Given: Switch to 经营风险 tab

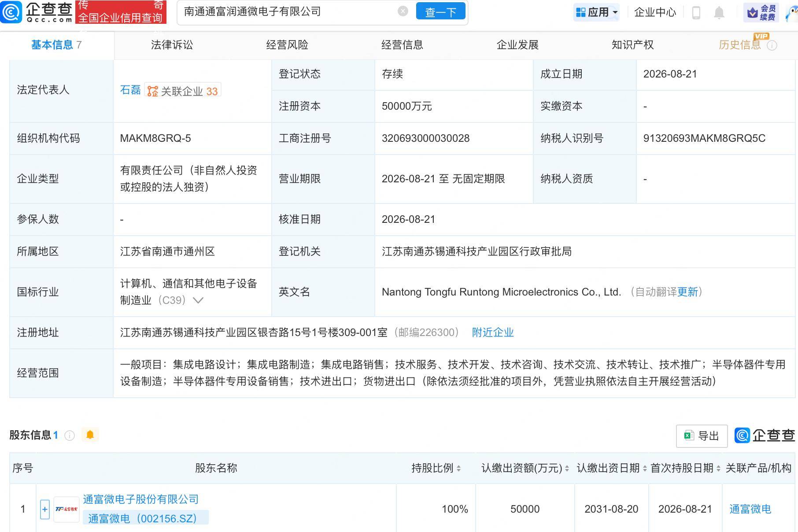Looking at the screenshot, I should click(x=287, y=45).
